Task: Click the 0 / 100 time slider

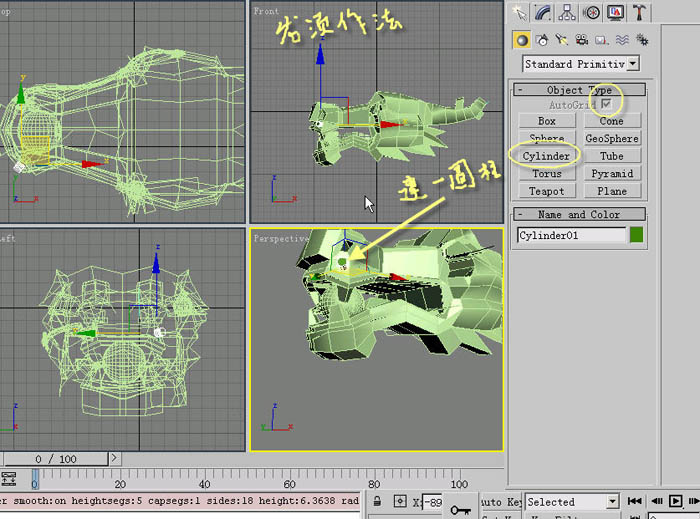Action: 56,459
